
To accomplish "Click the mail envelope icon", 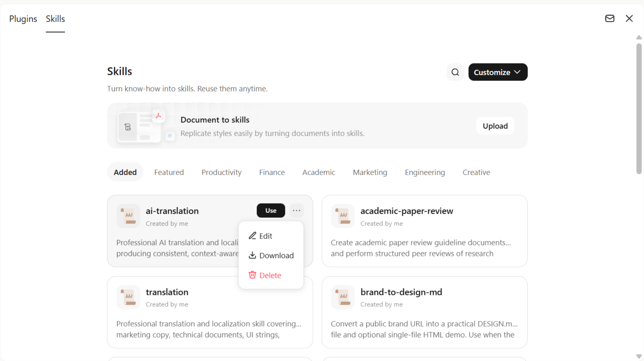I will [x=610, y=19].
